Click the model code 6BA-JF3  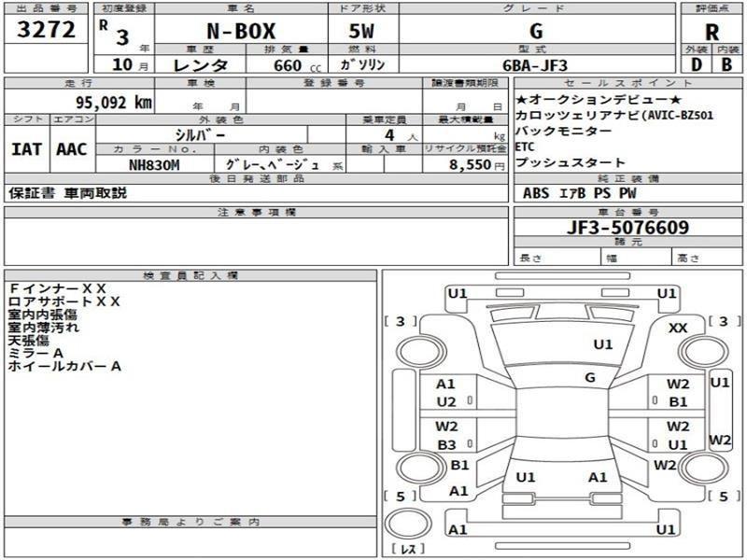pyautogui.click(x=534, y=65)
